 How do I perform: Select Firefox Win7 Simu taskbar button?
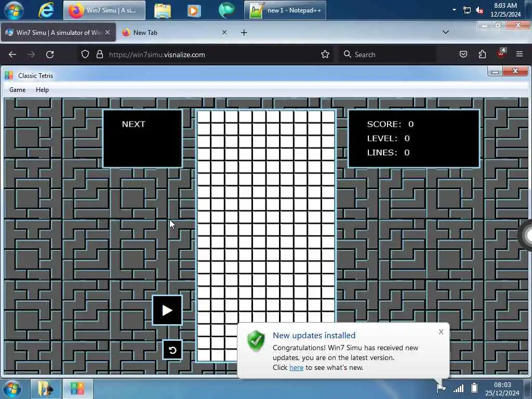[104, 10]
